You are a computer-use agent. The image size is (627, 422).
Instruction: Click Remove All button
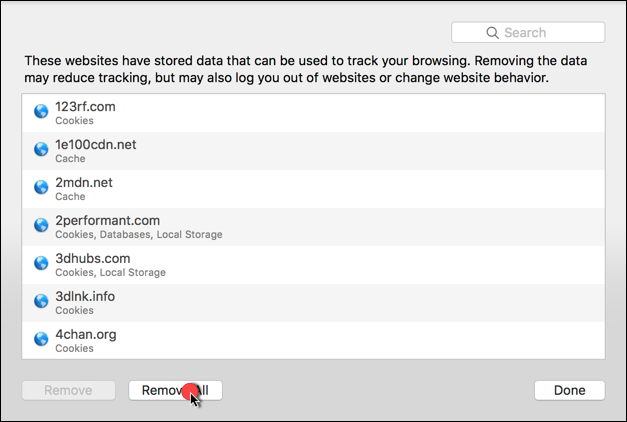(175, 390)
